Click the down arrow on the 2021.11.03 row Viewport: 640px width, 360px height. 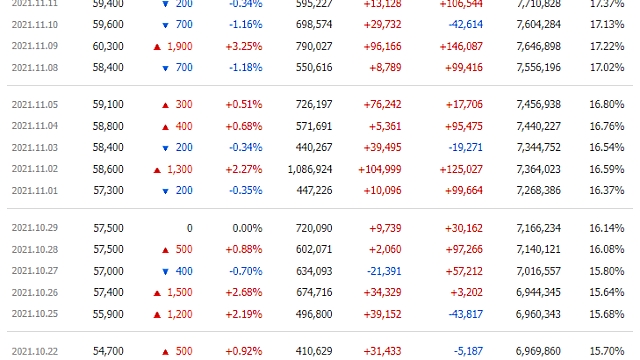165,148
